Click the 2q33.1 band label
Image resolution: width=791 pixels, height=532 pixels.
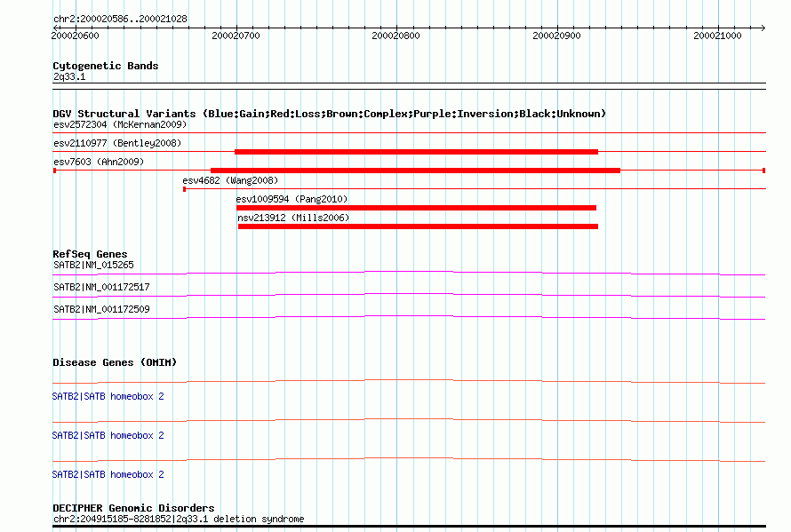(x=69, y=76)
